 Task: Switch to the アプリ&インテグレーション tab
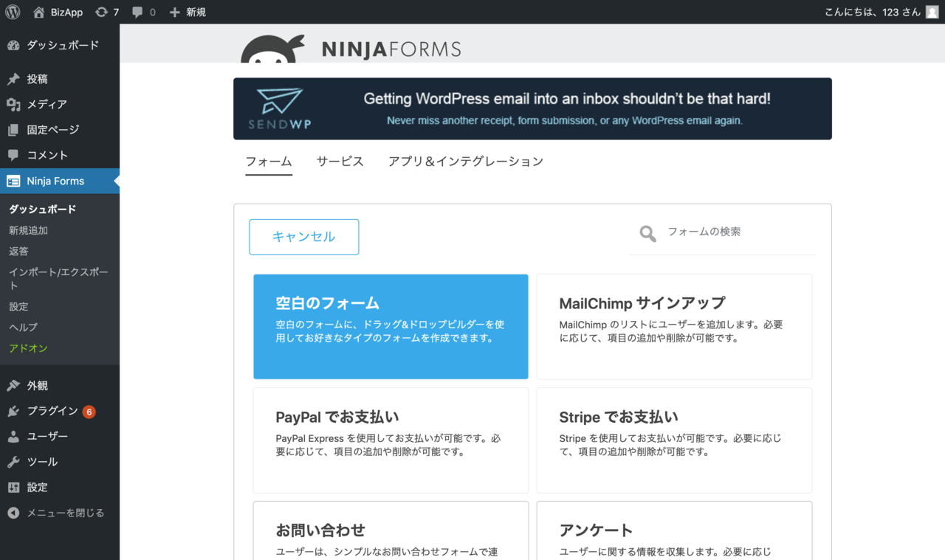point(466,162)
